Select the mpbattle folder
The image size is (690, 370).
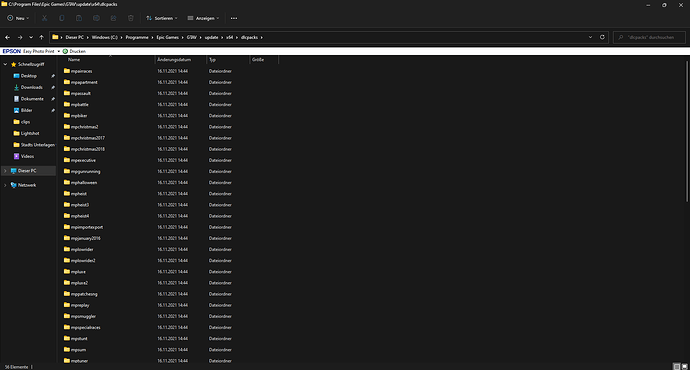[x=80, y=104]
